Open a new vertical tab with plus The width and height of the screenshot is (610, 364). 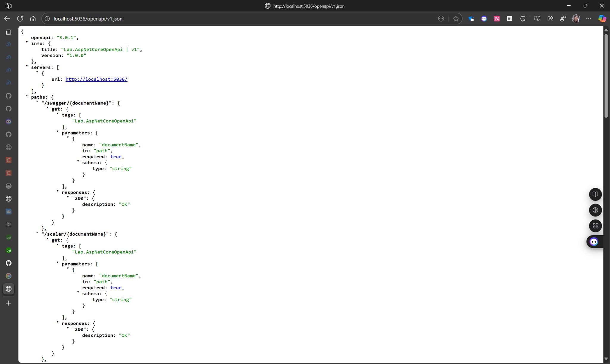(8, 303)
